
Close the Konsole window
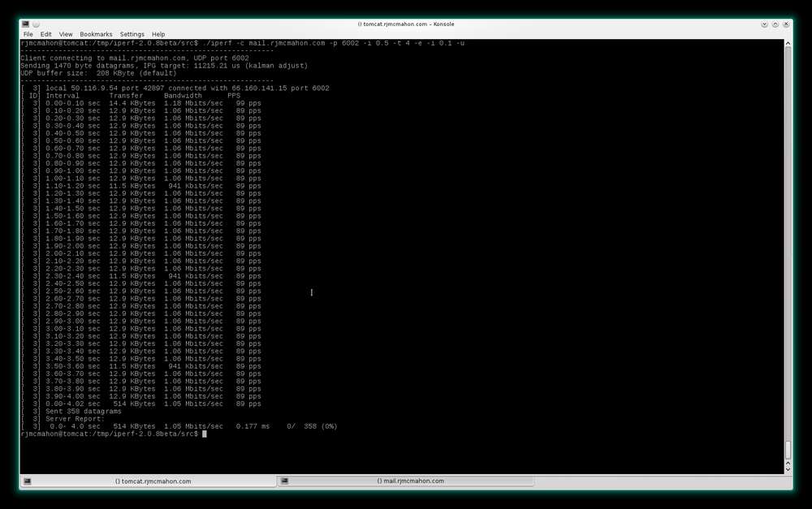pos(786,24)
